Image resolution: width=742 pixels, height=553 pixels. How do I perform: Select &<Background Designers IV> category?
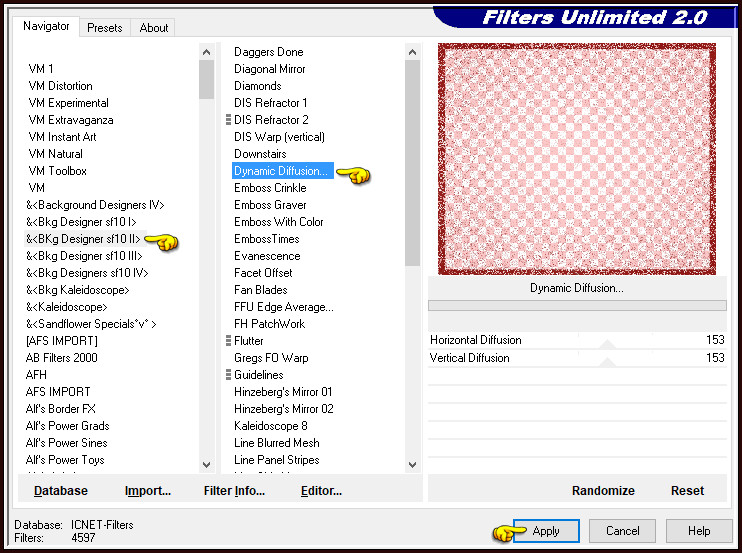[95, 205]
